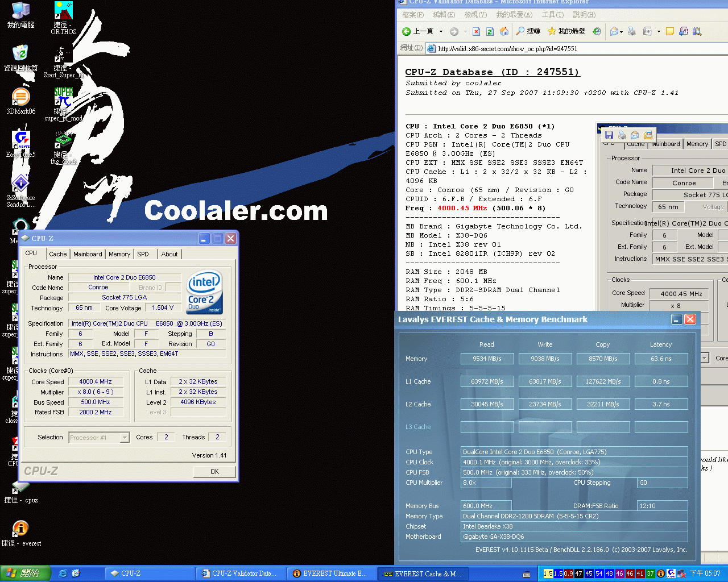
Task: Open the super_pi_mod desktop shortcut
Action: click(x=63, y=105)
